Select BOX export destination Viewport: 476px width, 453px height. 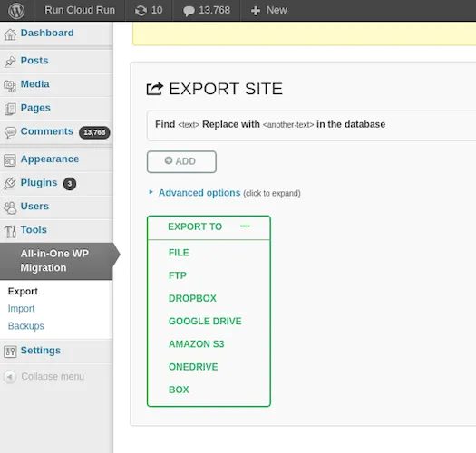tap(179, 390)
